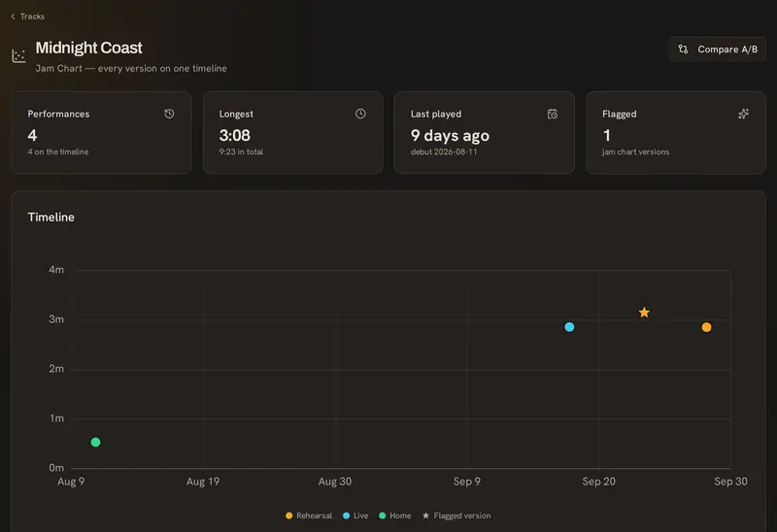Select the blue Live point on the timeline
The width and height of the screenshot is (777, 532).
coord(569,327)
